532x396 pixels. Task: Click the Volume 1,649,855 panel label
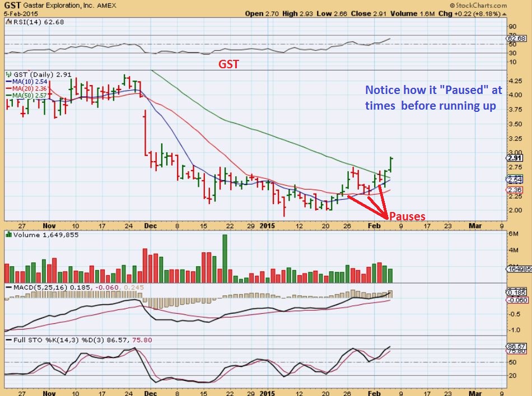[46, 235]
